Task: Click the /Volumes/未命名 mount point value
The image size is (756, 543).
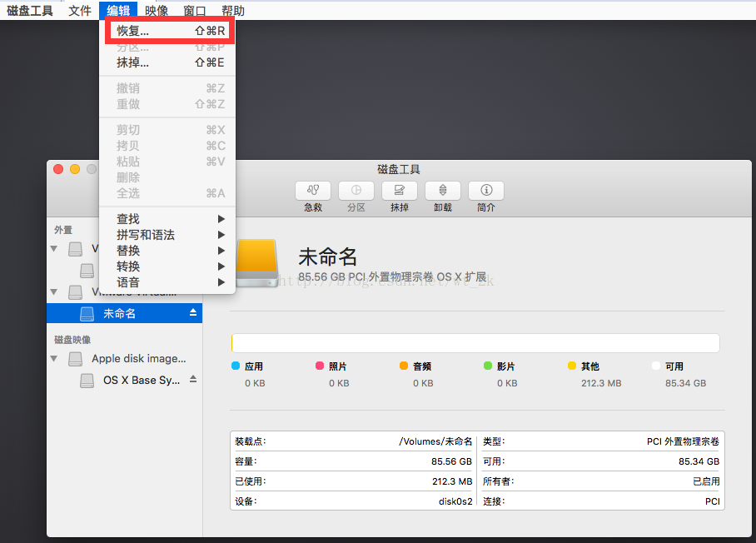Action: 435,441
